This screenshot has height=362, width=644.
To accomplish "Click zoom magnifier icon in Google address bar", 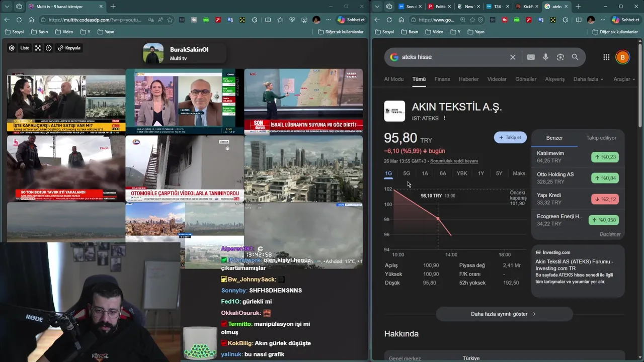I will (x=462, y=20).
